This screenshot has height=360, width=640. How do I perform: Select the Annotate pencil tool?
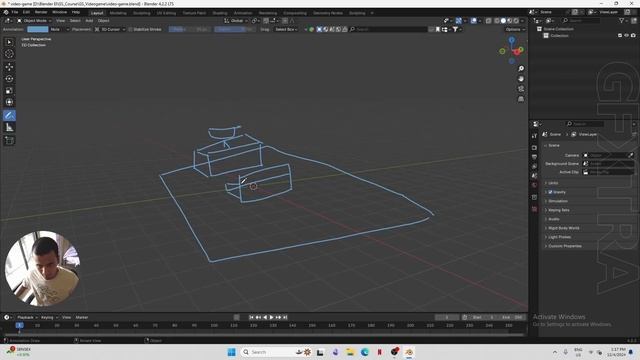[x=9, y=116]
